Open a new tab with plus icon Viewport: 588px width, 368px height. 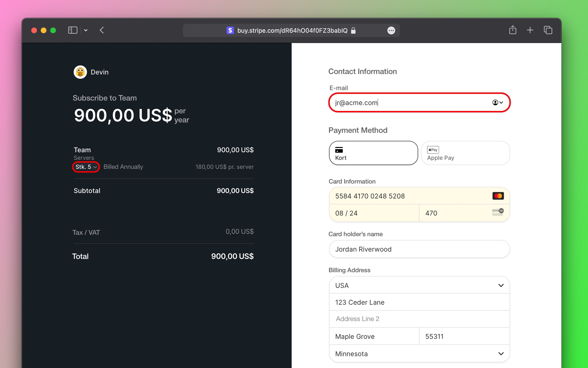530,30
